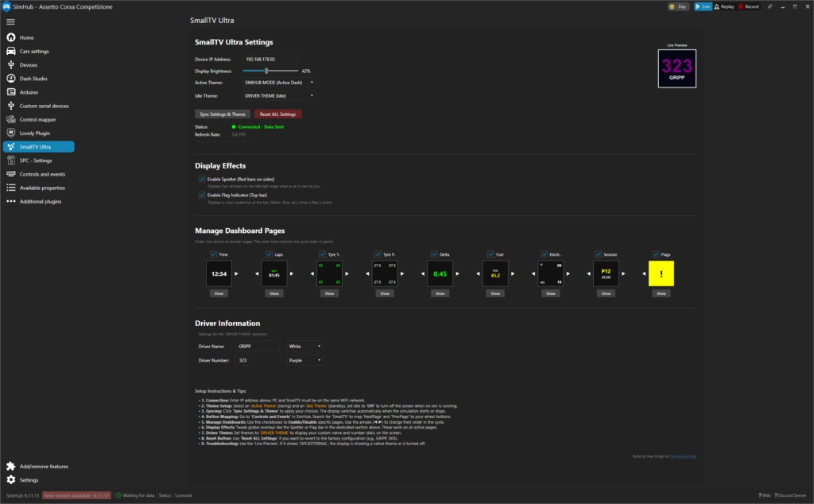The width and height of the screenshot is (814, 504).
Task: Click the Available properties list icon
Action: point(11,188)
